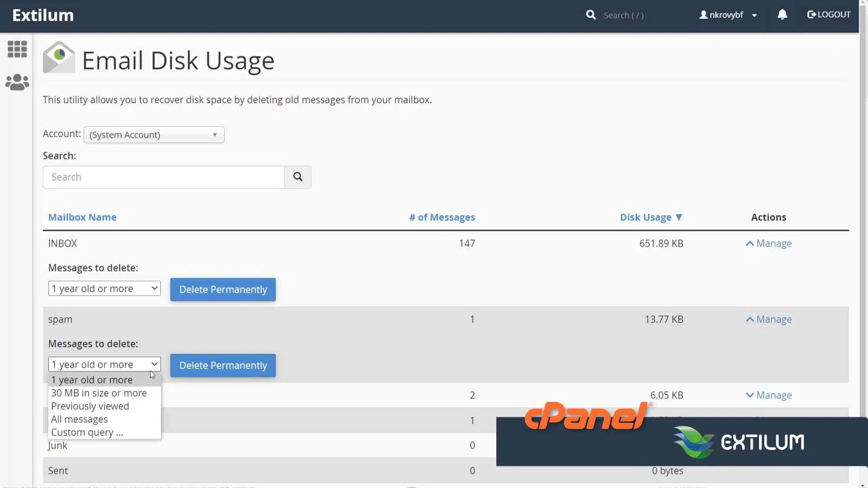
Task: Choose 'All messages' option
Action: [x=104, y=419]
